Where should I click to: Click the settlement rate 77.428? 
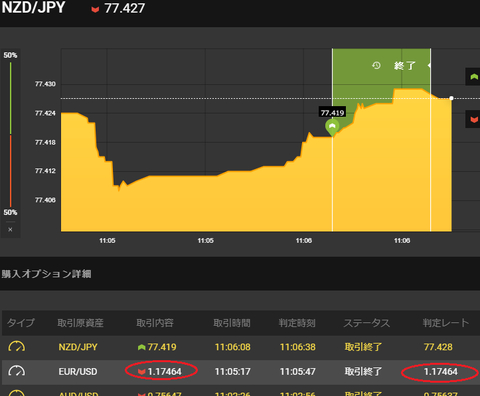click(x=438, y=347)
